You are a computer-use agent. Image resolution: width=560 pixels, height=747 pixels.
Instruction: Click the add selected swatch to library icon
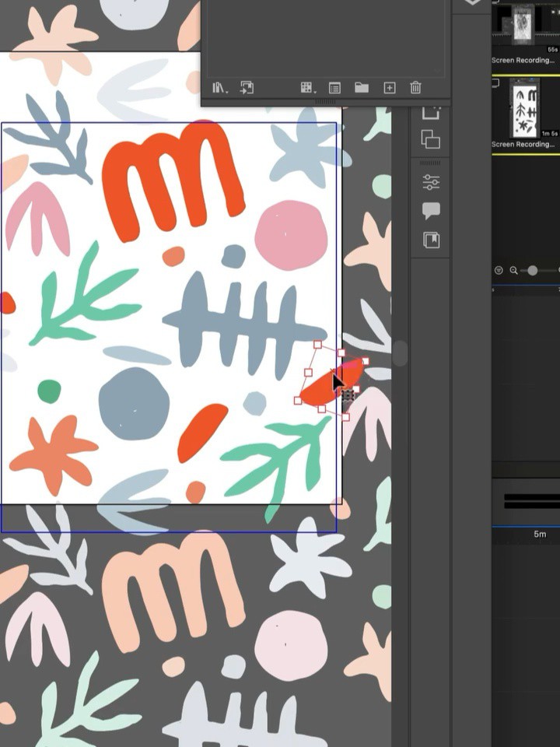click(x=247, y=88)
